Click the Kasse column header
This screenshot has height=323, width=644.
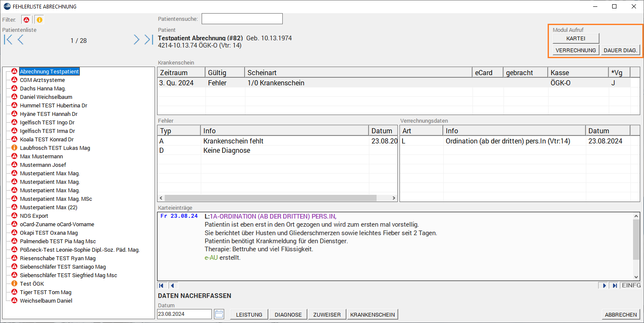pos(578,73)
